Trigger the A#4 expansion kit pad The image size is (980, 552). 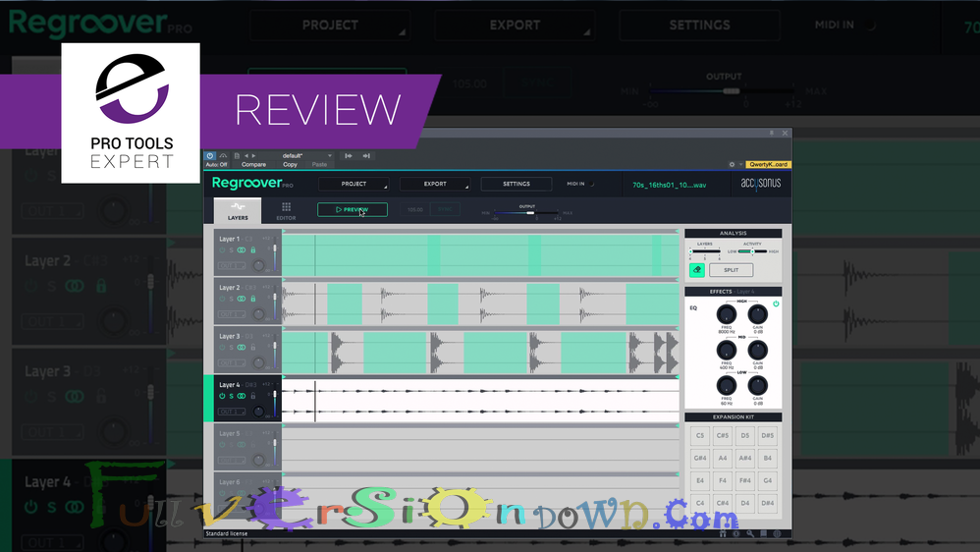point(745,459)
